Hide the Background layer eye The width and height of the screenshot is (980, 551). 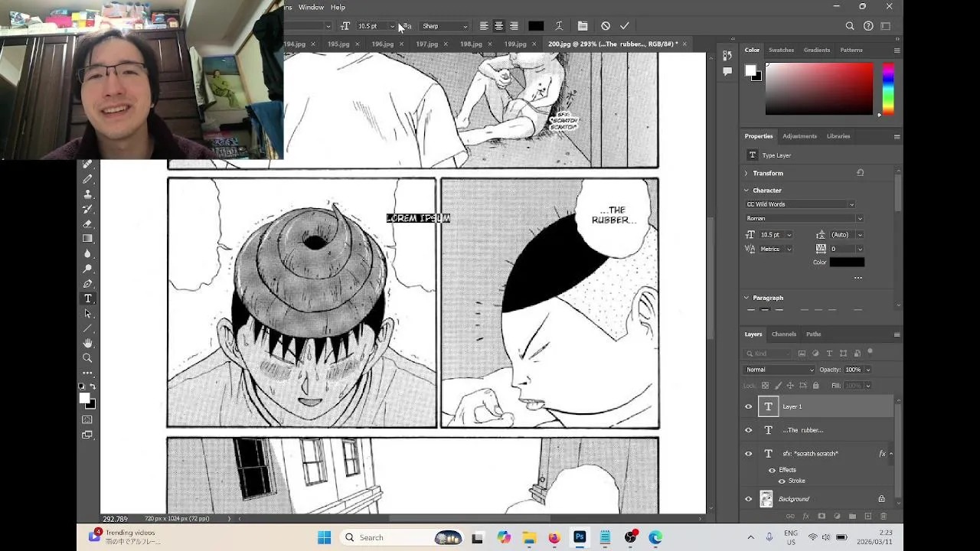[x=749, y=499]
